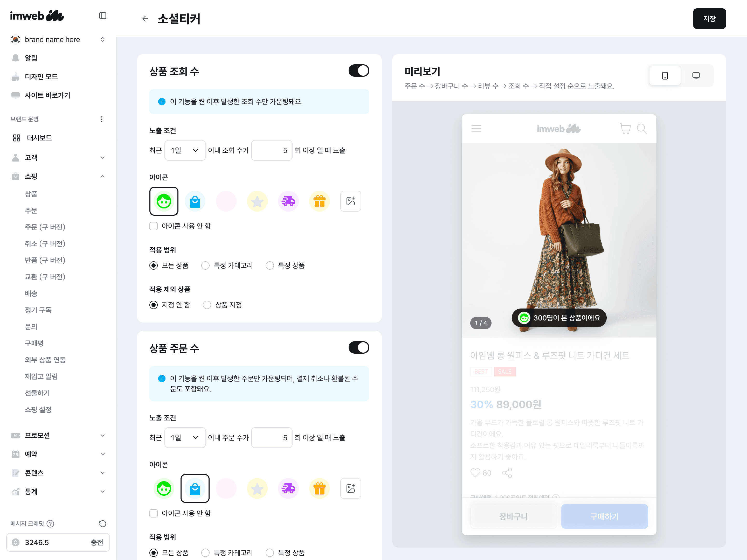Pick the gift box icon in 상품 조회 수
Image resolution: width=747 pixels, height=560 pixels.
[x=319, y=201]
